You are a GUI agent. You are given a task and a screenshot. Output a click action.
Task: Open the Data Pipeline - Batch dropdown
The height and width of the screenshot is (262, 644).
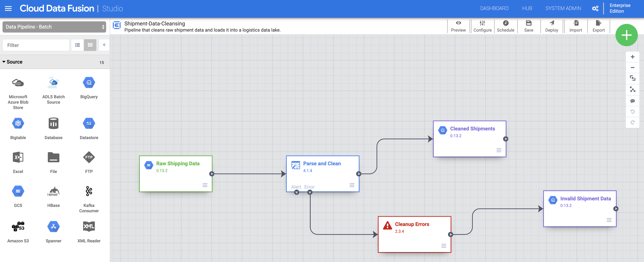click(x=54, y=27)
